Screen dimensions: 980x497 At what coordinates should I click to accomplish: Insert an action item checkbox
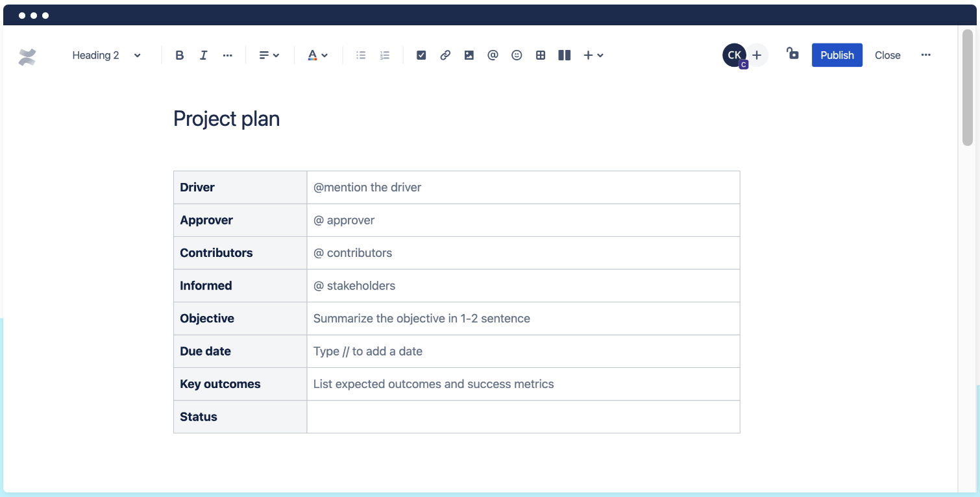coord(421,55)
